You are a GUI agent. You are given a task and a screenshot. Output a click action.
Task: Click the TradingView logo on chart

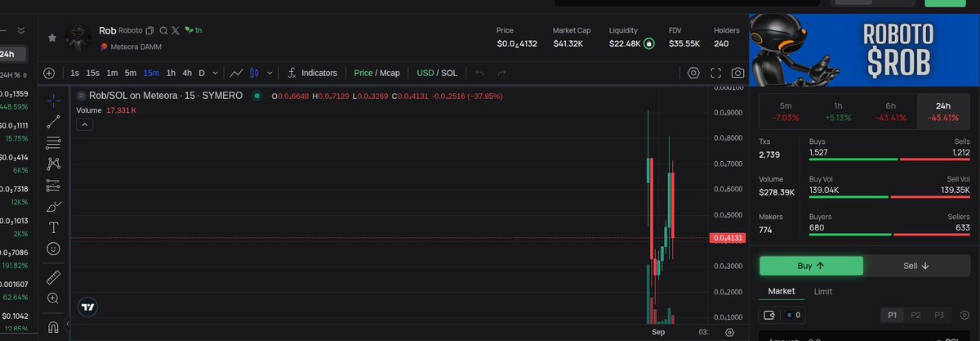[x=87, y=307]
